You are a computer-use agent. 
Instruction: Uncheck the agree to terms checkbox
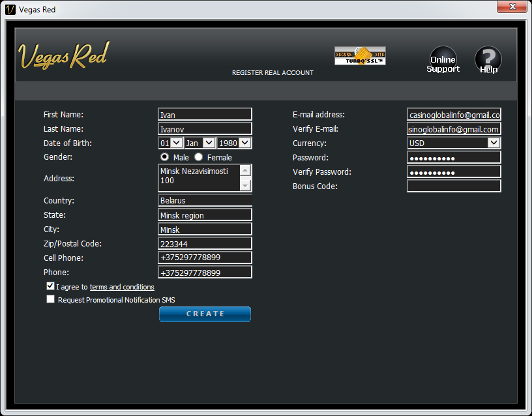click(x=50, y=286)
